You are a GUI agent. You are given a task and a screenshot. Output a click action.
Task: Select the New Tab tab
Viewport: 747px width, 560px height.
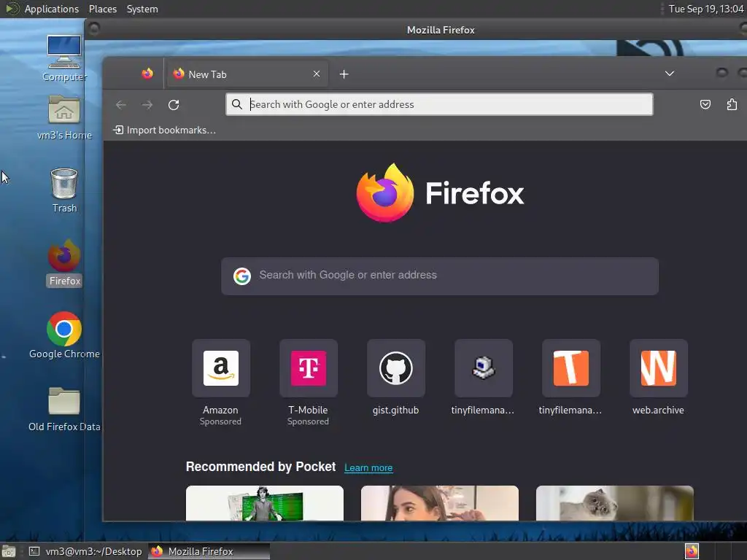pyautogui.click(x=247, y=74)
